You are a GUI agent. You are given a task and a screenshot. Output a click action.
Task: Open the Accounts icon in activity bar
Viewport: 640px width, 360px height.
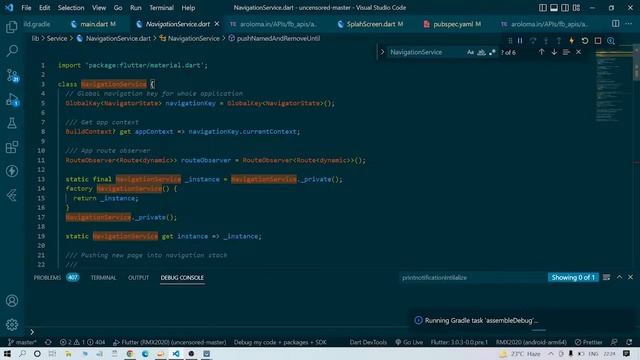click(12, 301)
